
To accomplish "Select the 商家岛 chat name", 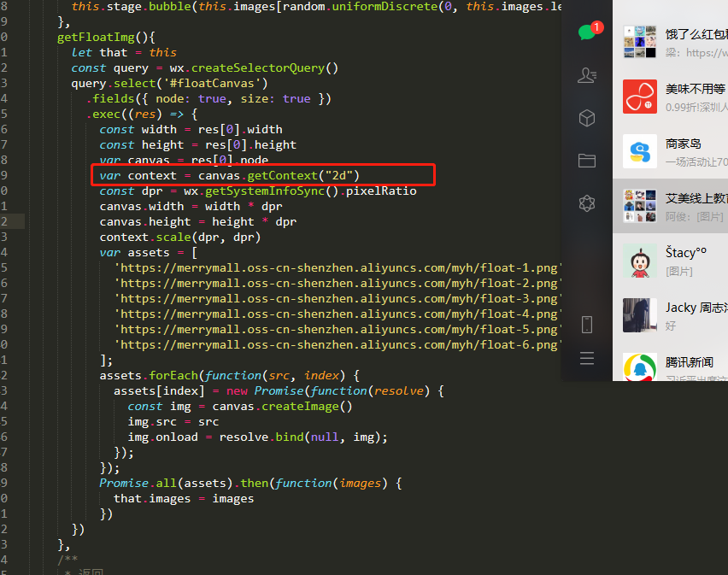I will [x=684, y=144].
